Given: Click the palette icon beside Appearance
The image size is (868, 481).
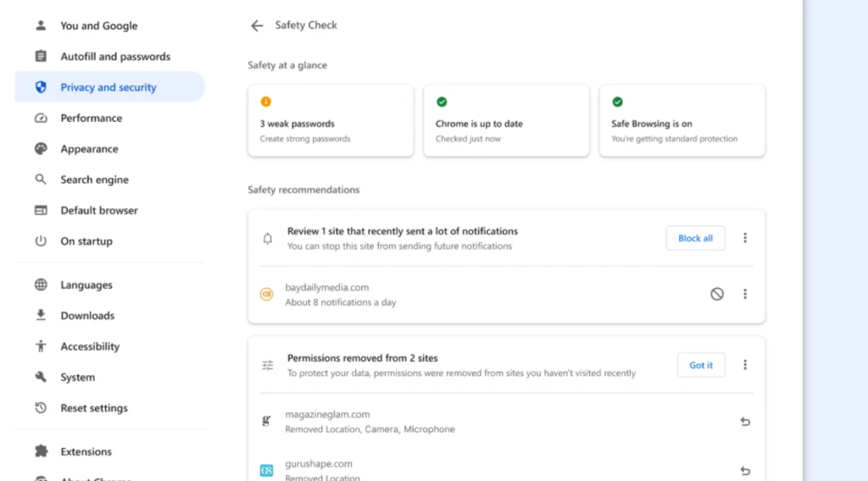Looking at the screenshot, I should pyautogui.click(x=41, y=149).
